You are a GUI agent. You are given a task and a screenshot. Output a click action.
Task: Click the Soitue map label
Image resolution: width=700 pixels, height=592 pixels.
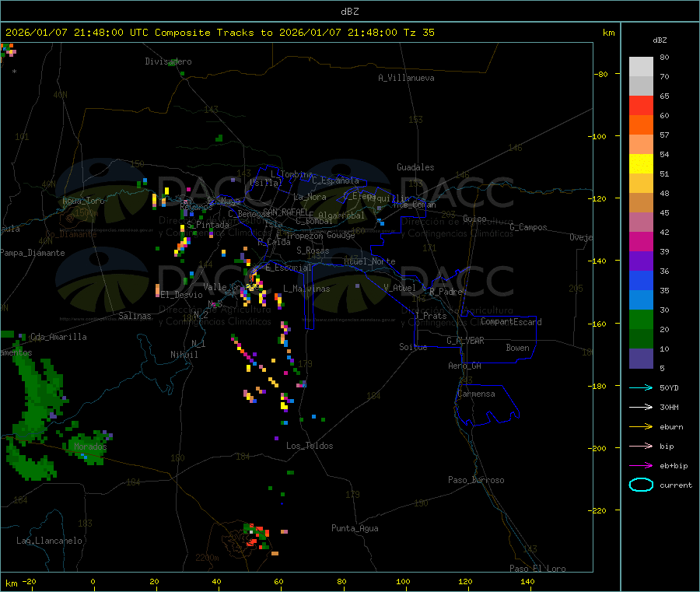(413, 347)
